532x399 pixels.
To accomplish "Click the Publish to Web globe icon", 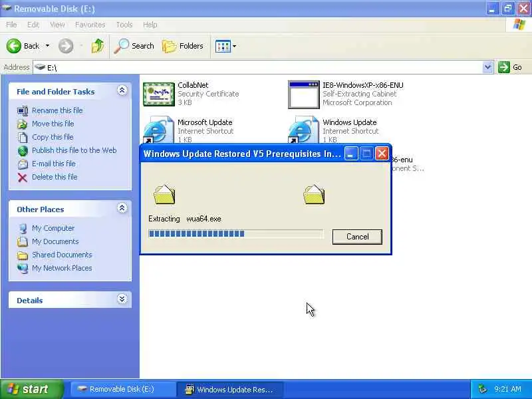I will (x=23, y=151).
